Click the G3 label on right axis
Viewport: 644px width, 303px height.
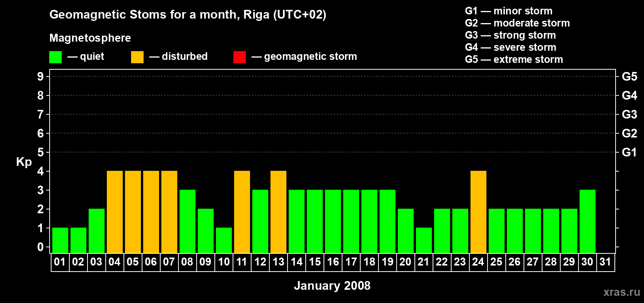coord(630,114)
